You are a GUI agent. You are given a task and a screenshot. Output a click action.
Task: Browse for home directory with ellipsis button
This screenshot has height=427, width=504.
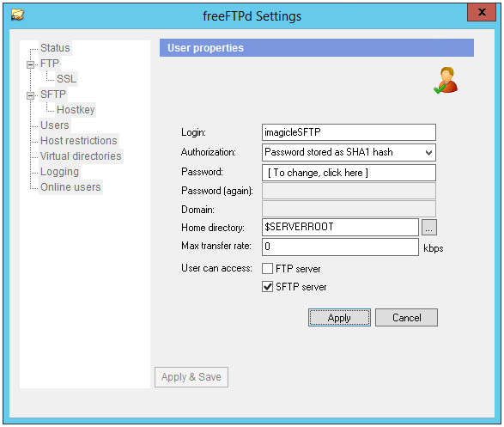pyautogui.click(x=429, y=228)
